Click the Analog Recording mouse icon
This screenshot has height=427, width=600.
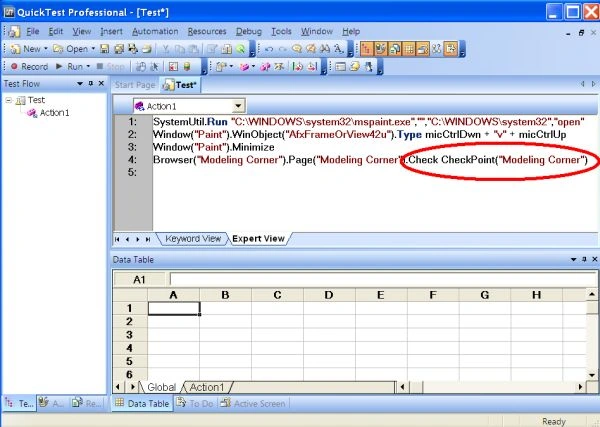pyautogui.click(x=141, y=67)
